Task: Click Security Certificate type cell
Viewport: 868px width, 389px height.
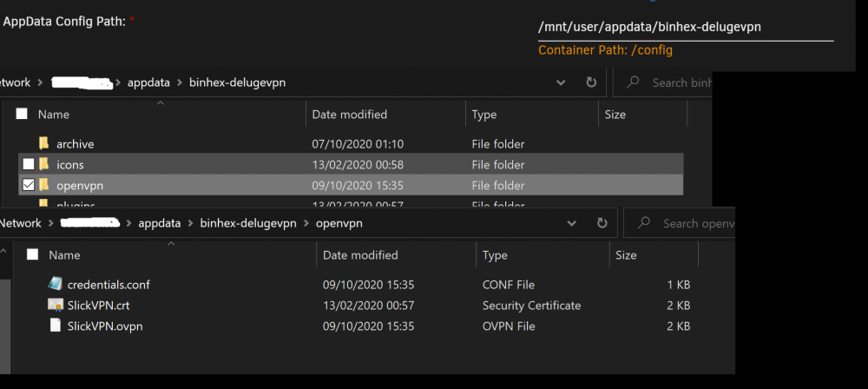Action: 531,306
